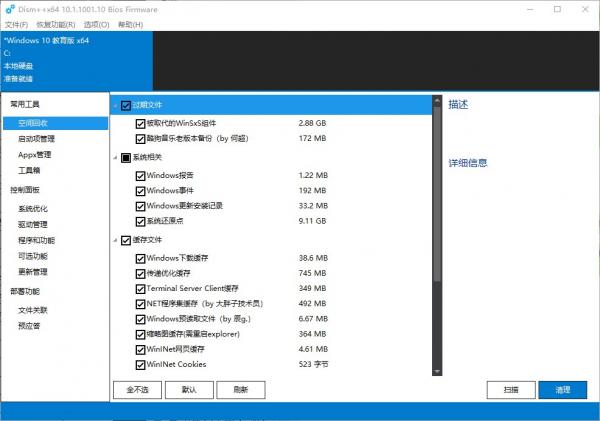Open 更新管理 in the sidebar

33,272
